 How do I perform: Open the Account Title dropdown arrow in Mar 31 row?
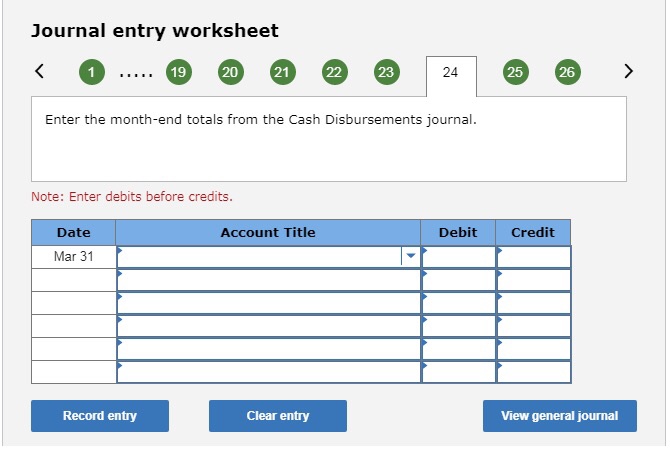point(411,256)
